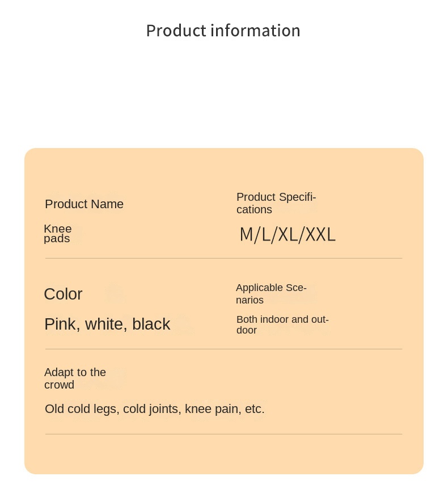
Task: Click the Both indoor and outdoor text
Action: click(282, 324)
